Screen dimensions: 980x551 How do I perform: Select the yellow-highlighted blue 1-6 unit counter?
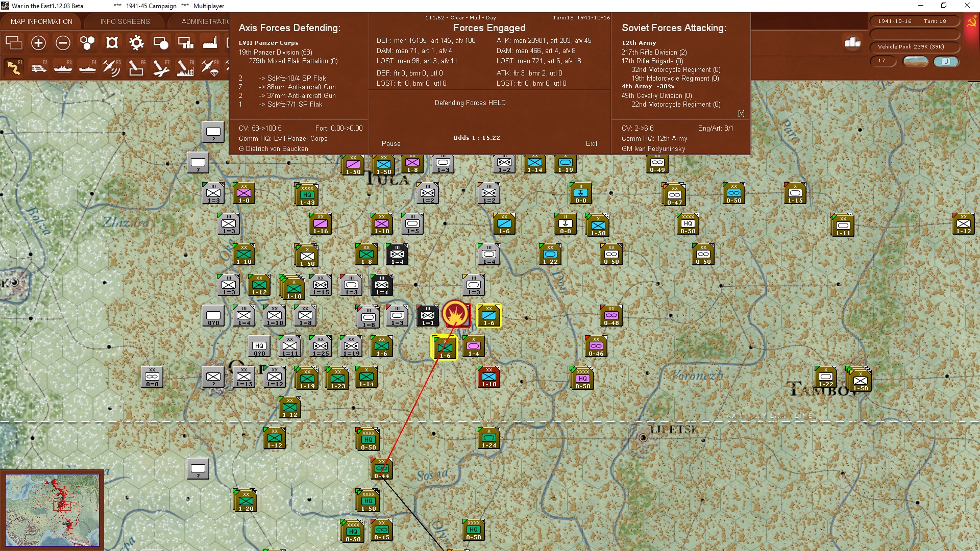pyautogui.click(x=489, y=316)
